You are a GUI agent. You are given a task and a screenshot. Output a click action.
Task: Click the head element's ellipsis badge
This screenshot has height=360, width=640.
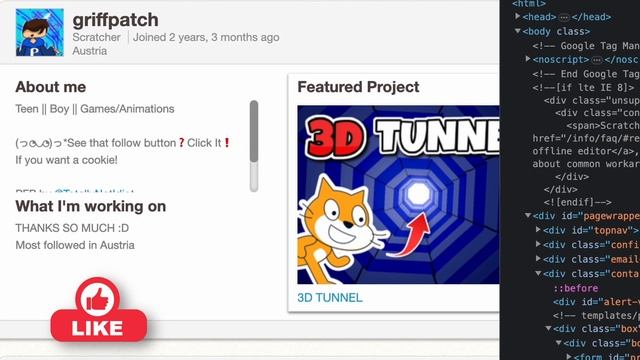(x=564, y=17)
